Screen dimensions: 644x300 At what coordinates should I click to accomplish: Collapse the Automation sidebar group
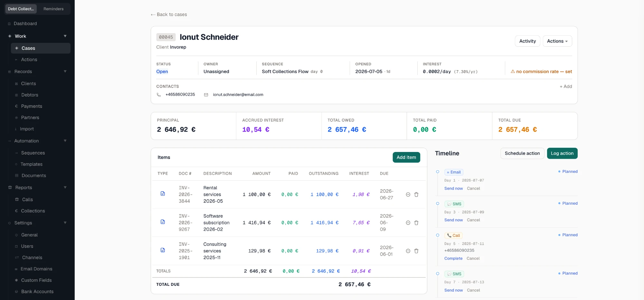pyautogui.click(x=65, y=141)
